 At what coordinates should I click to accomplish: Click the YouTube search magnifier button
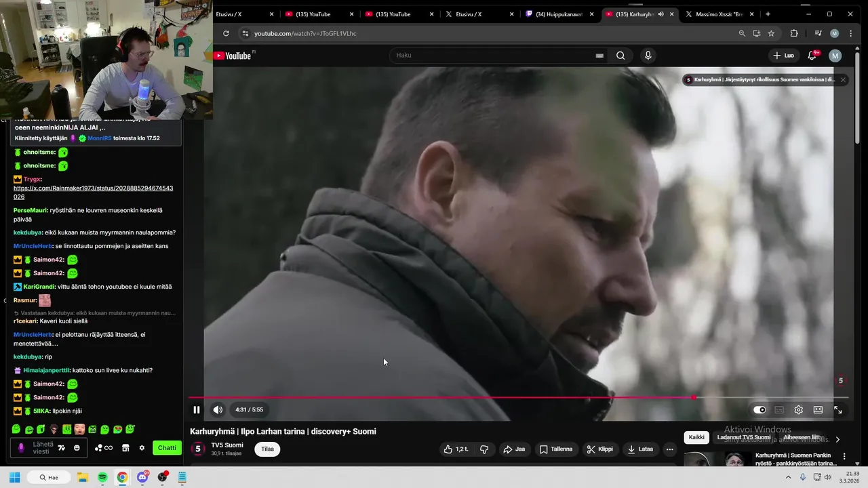[x=620, y=56]
